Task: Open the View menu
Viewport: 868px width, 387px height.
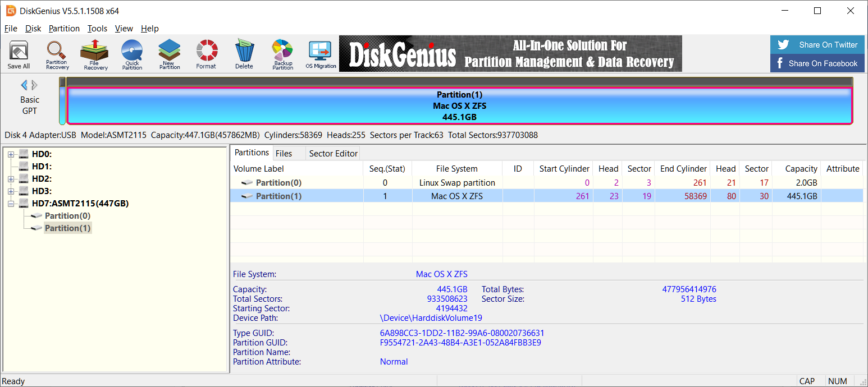Action: click(124, 29)
